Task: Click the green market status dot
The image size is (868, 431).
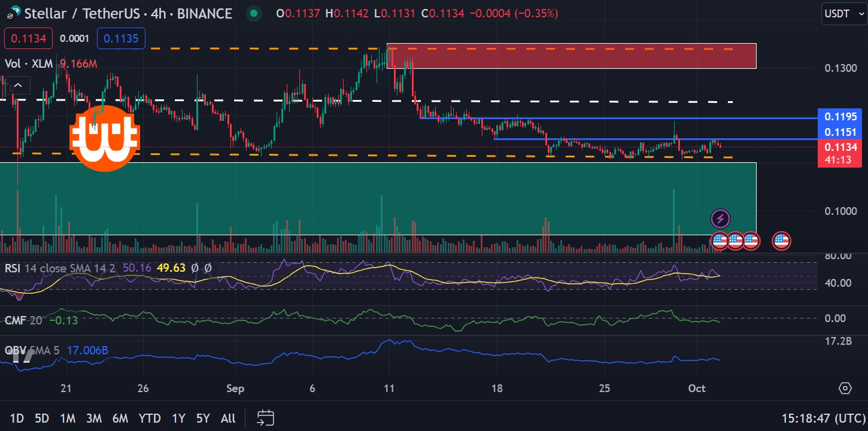Action: (x=254, y=13)
